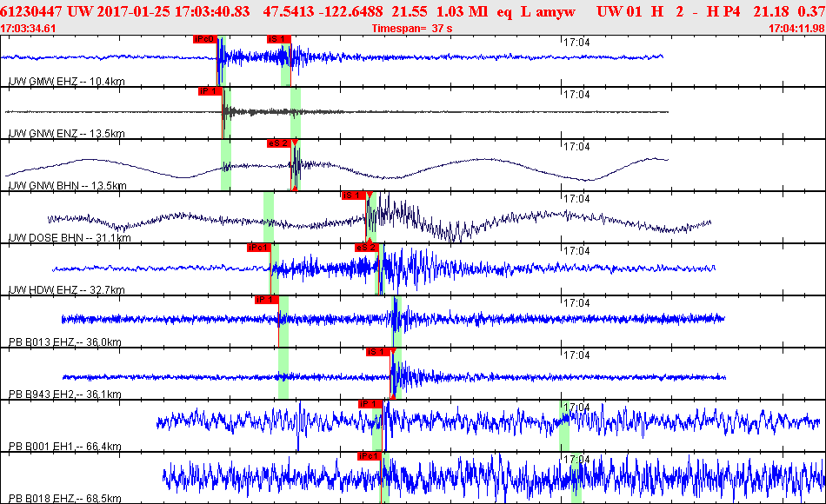Select the UW HDW EHZ -- 32.7km label
Screen dimensions: 826x504
click(x=67, y=289)
